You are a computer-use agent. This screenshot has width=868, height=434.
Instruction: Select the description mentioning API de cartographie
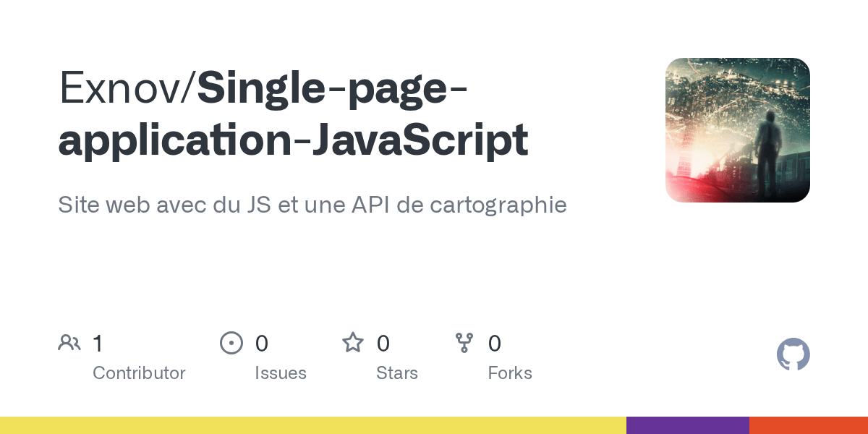pyautogui.click(x=312, y=205)
